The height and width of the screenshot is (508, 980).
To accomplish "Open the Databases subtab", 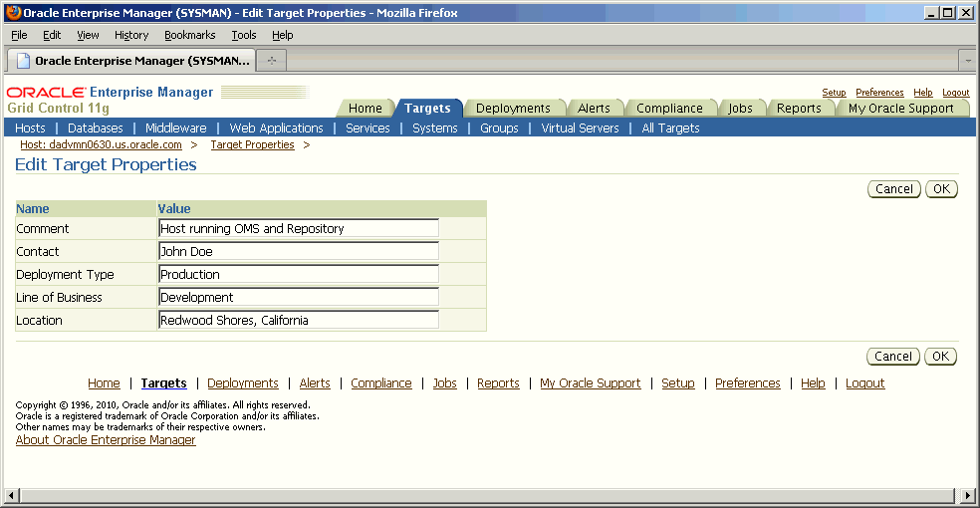I will (x=95, y=128).
